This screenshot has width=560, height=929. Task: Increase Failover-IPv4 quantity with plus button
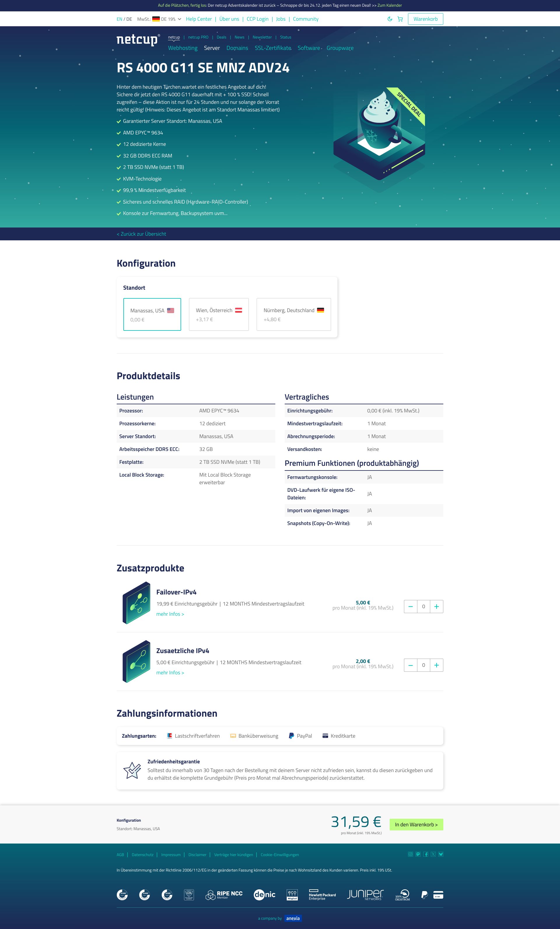(x=436, y=606)
